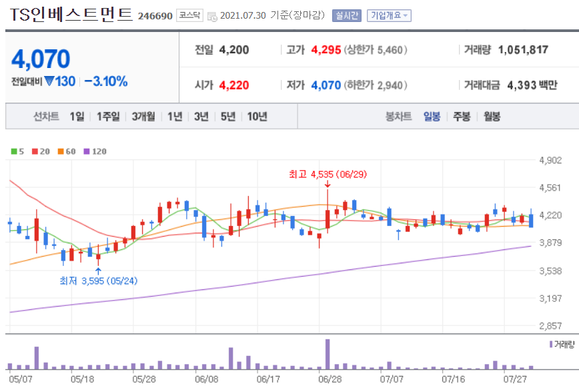Click the 실시간 real-time button
The image size is (579, 392).
[346, 15]
